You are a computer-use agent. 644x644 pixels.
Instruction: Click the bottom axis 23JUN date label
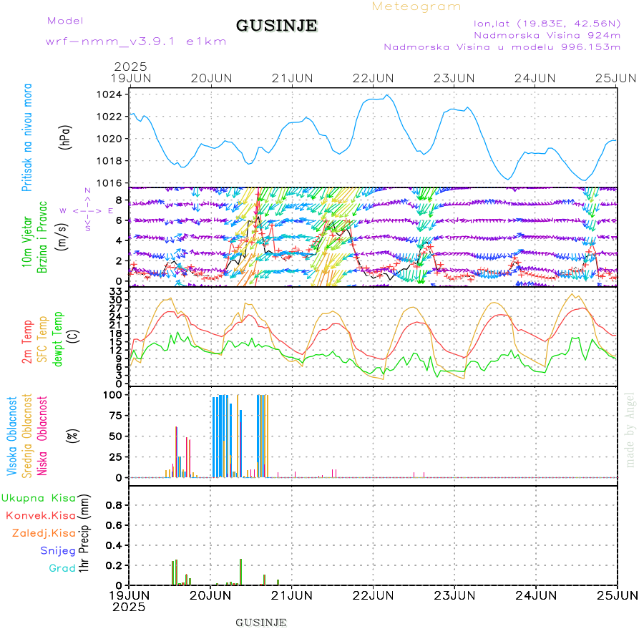[454, 595]
